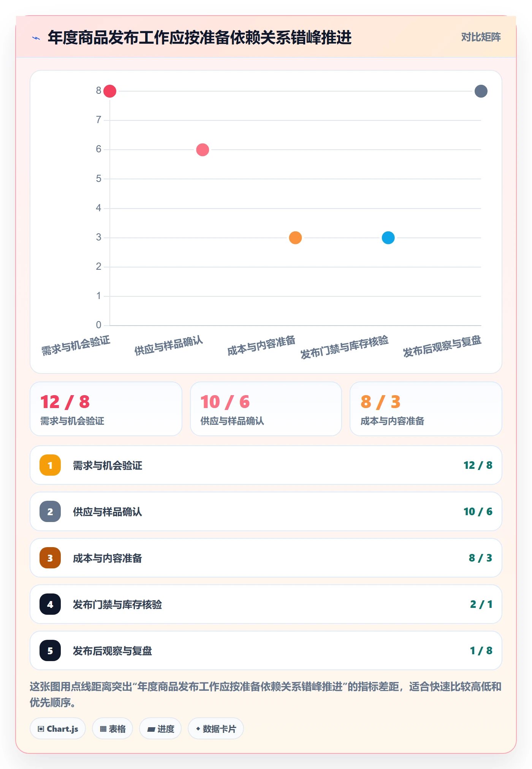Image resolution: width=532 pixels, height=769 pixels.
Task: Click the gray data point at value 8
Action: click(x=481, y=91)
